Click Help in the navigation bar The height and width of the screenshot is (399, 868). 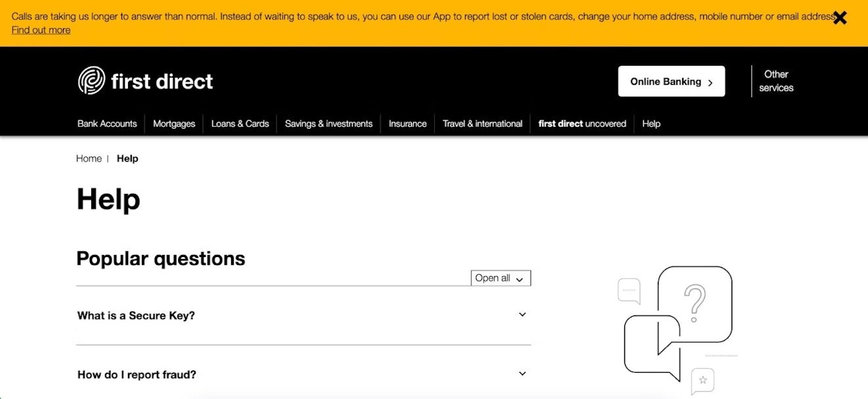(x=651, y=124)
